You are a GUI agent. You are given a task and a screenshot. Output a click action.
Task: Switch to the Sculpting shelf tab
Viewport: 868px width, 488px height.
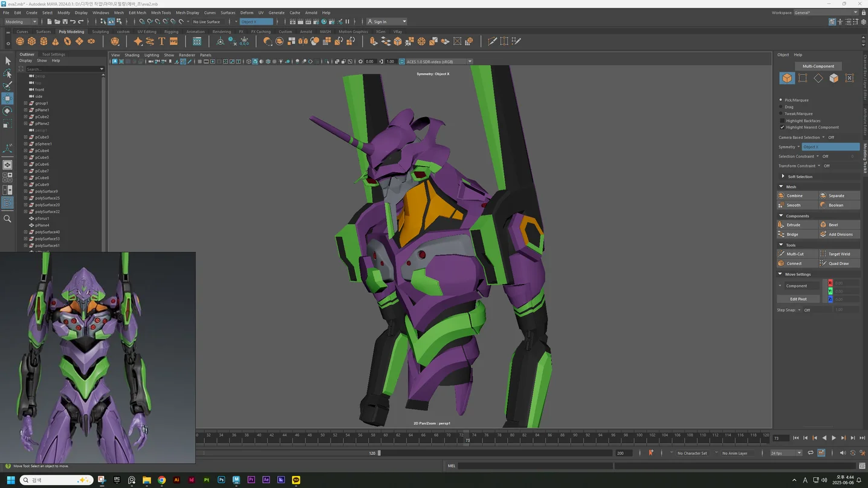[x=100, y=31]
